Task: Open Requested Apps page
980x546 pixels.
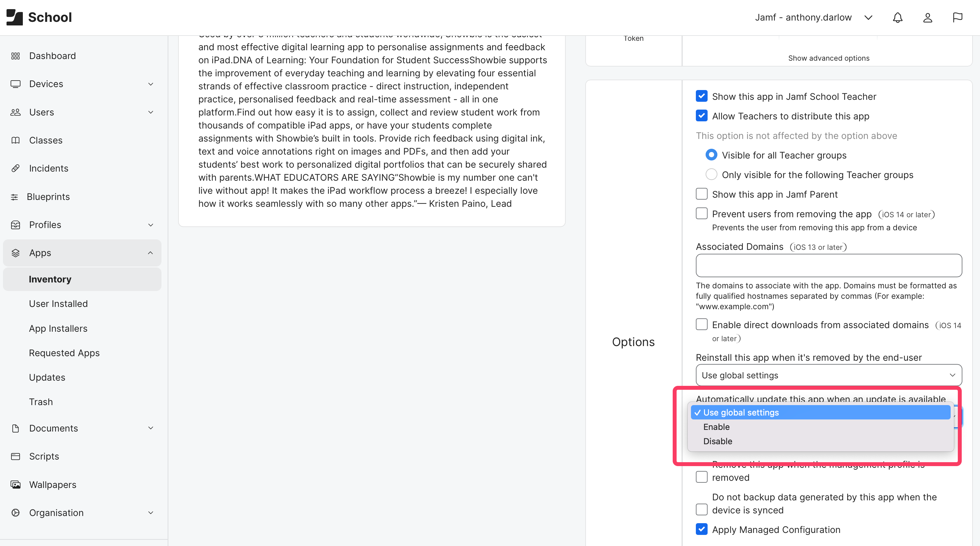Action: 64,353
